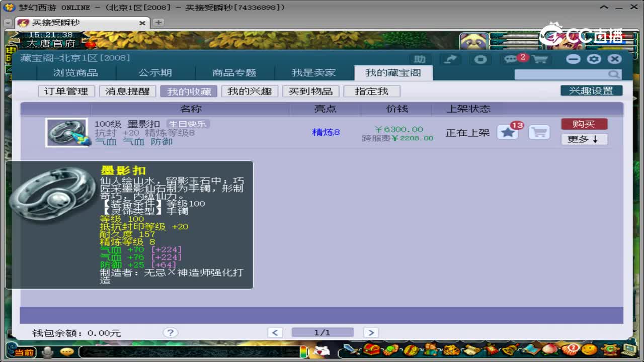
Task: Click the microphone icon in chat bar
Action: (47, 352)
